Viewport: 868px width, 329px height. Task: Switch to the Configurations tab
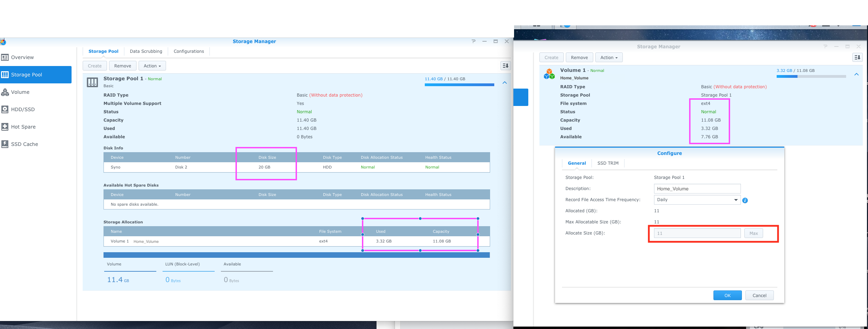click(189, 51)
